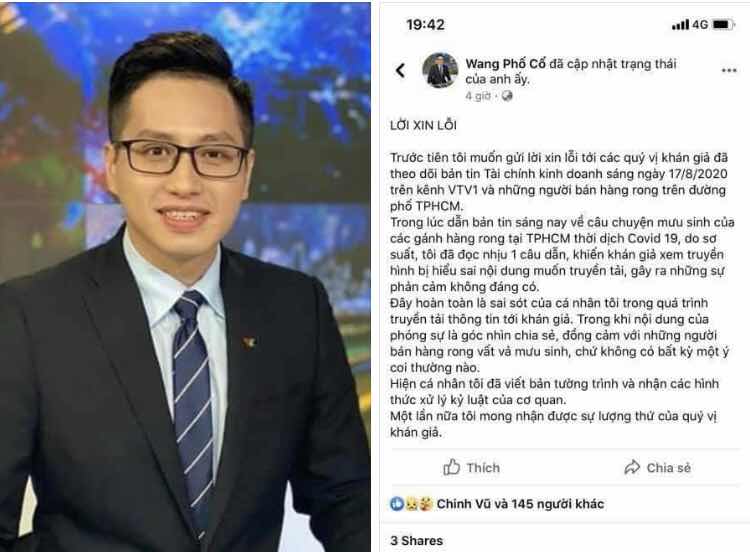Tap the LỜI XIN LỖI heading text
The image size is (750, 552).
[423, 125]
